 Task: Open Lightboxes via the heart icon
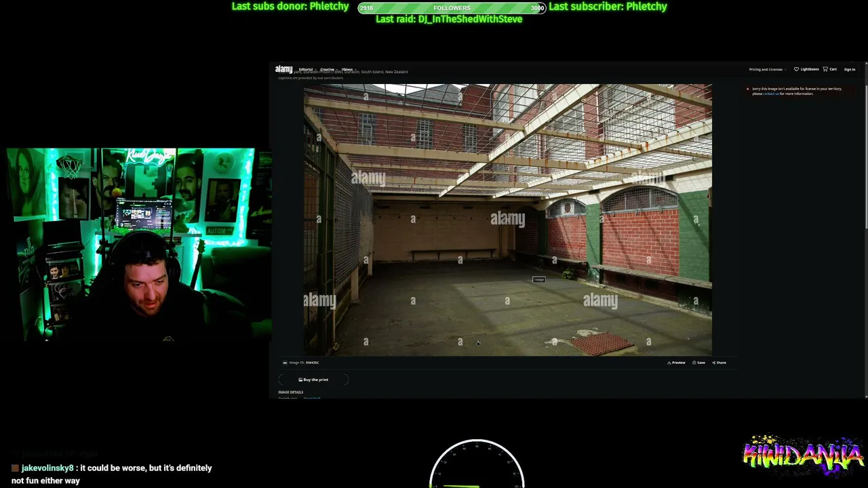[807, 69]
